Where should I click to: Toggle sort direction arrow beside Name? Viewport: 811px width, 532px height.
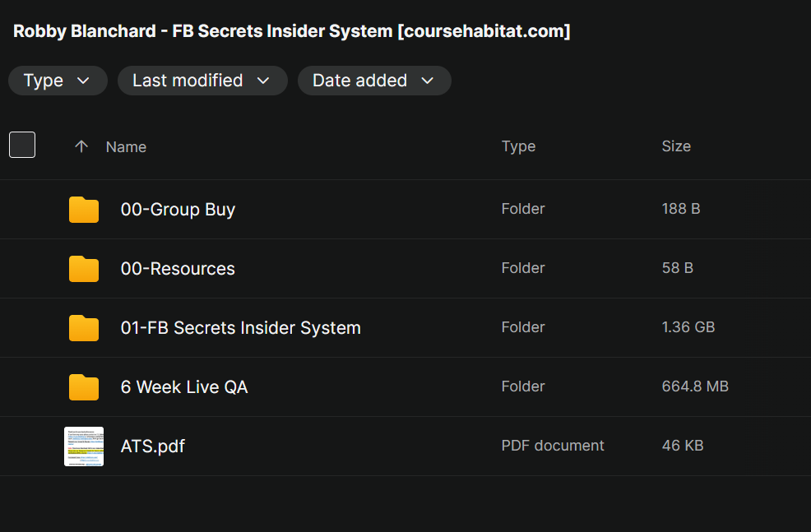coord(81,146)
